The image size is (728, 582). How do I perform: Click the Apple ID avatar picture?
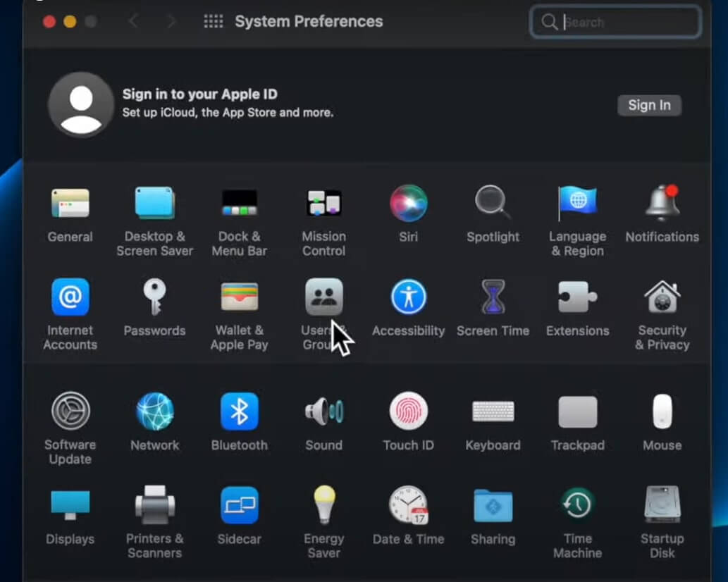tap(80, 105)
